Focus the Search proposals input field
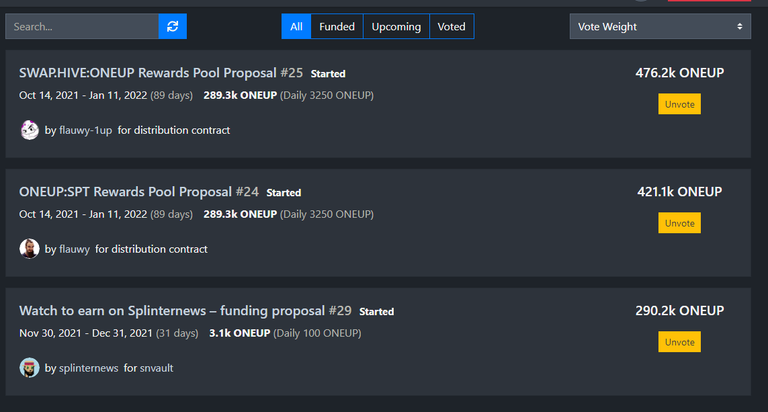Viewport: 768px width, 412px height. pyautogui.click(x=82, y=26)
